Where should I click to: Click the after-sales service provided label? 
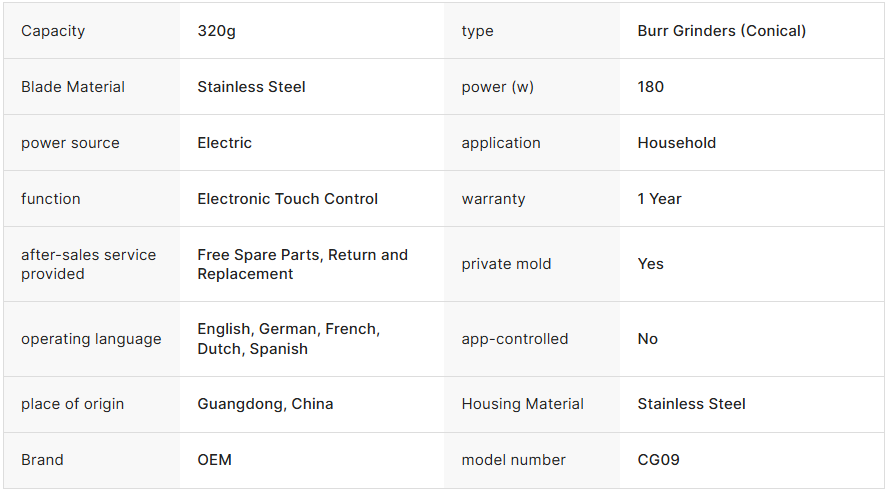pyautogui.click(x=88, y=264)
